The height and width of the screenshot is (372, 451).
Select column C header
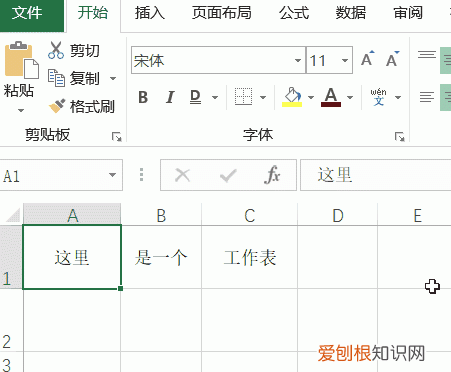coord(250,215)
